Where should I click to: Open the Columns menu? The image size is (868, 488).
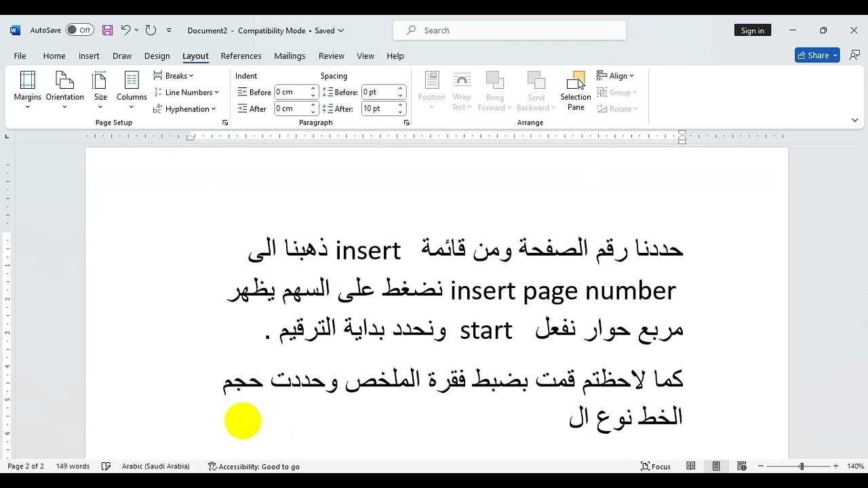tap(132, 91)
